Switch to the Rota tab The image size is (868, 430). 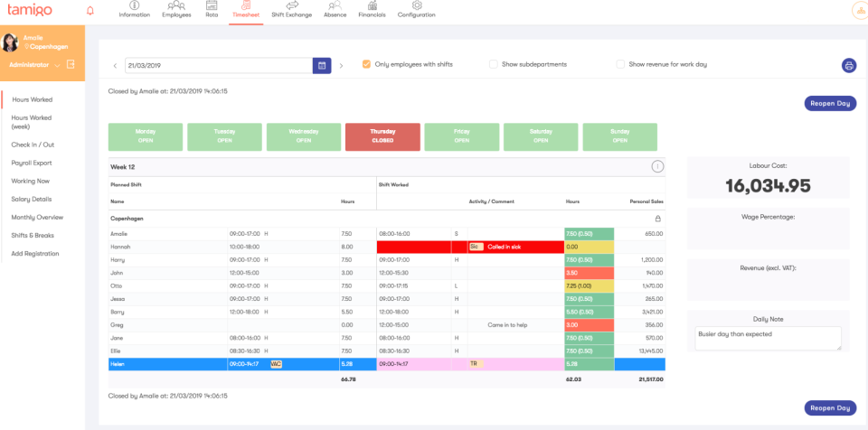pos(212,10)
